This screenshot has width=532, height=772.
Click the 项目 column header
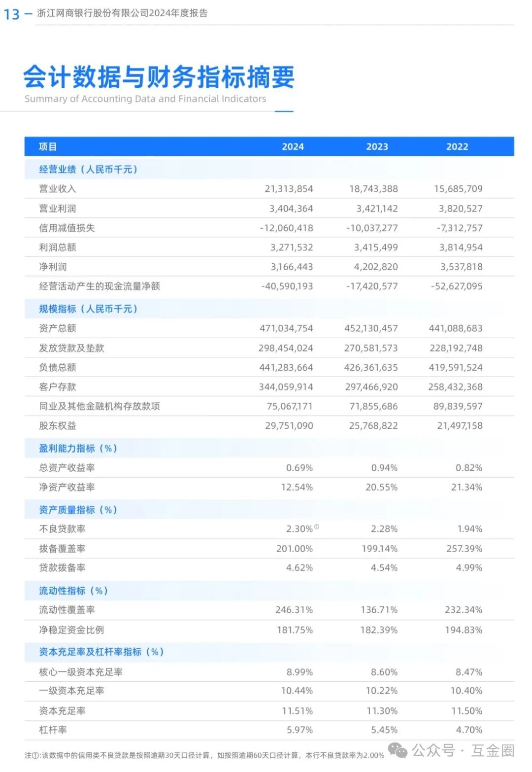[48, 146]
